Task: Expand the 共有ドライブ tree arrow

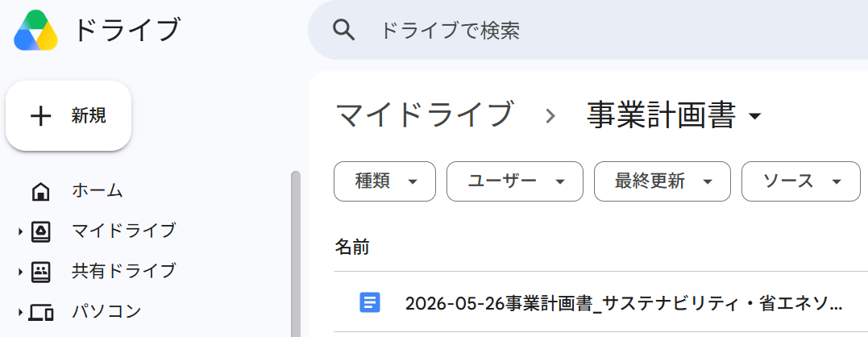Action: pyautogui.click(x=20, y=272)
